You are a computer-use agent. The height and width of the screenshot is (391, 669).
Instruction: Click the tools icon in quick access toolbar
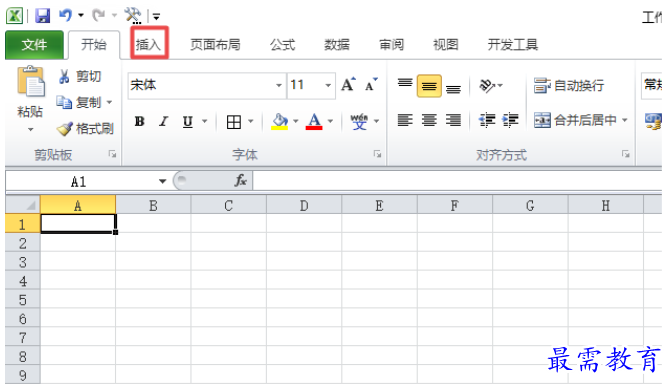click(x=133, y=16)
